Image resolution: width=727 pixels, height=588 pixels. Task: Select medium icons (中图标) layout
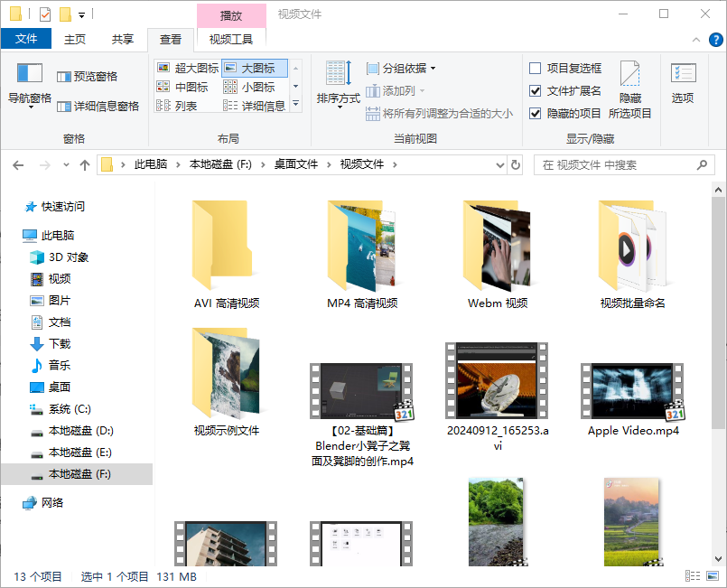coord(182,87)
